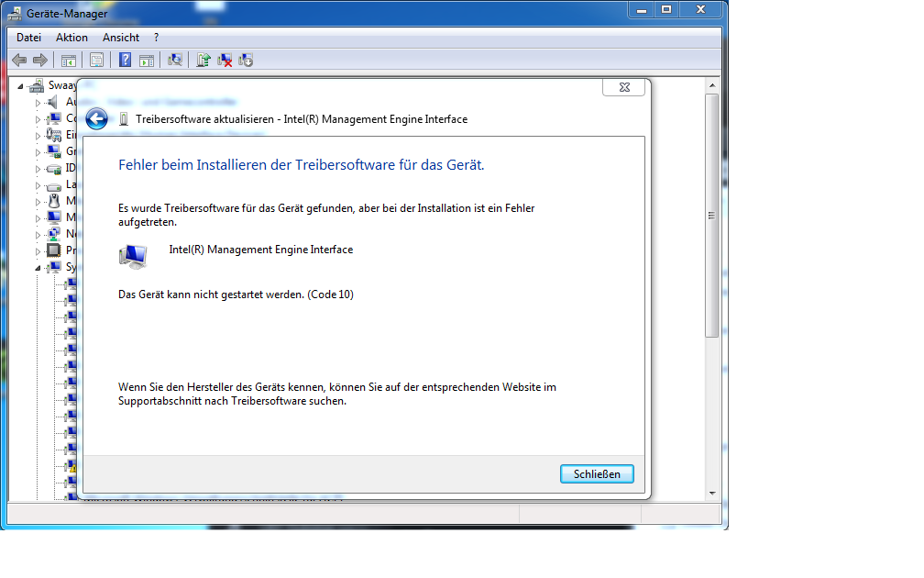Click 'Das Gerät kann nicht gestartet werden' text
Viewport: 924px width, 578px height.
coord(236,295)
